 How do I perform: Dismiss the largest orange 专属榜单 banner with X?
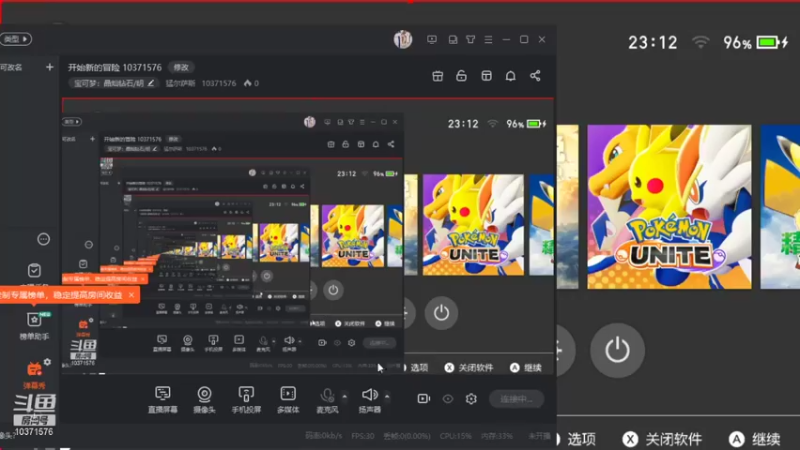pyautogui.click(x=131, y=295)
